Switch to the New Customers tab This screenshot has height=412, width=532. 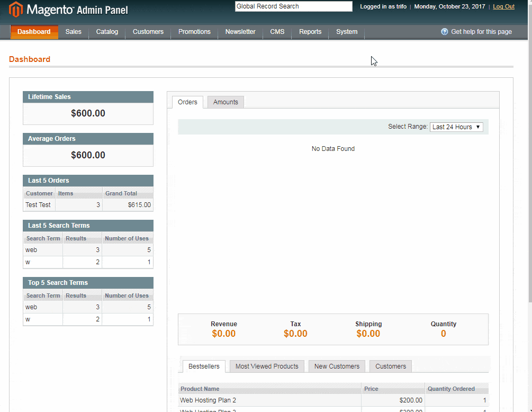pos(337,366)
